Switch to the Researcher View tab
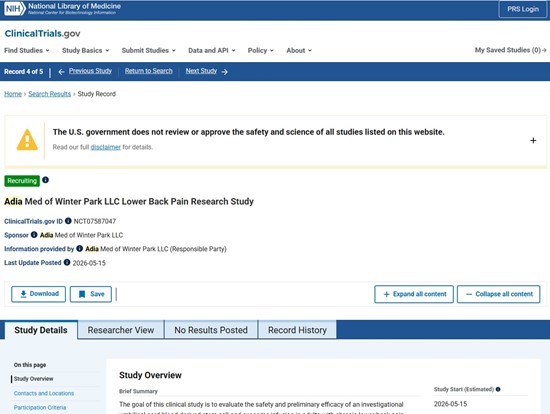 coord(121,330)
